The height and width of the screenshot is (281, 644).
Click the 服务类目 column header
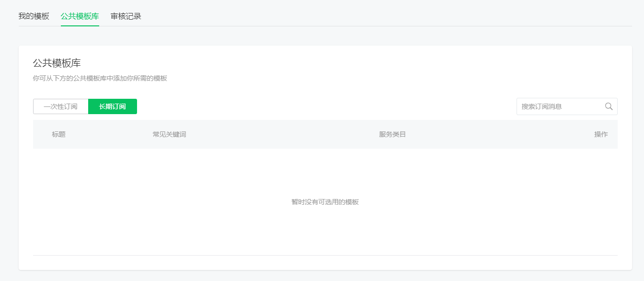(x=392, y=134)
